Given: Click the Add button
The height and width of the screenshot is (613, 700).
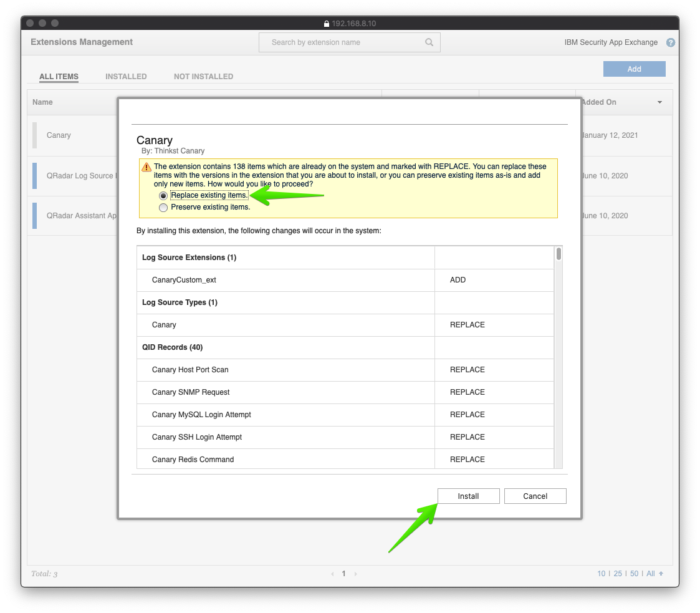Looking at the screenshot, I should 635,69.
